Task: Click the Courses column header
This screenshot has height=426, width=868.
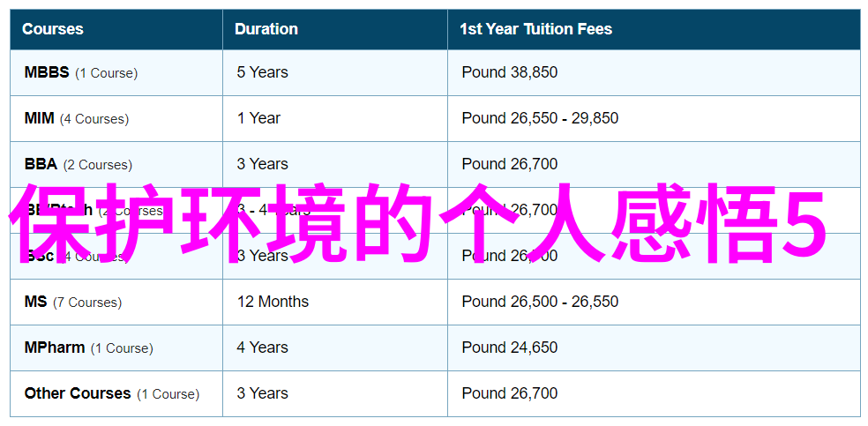Action: [x=53, y=29]
